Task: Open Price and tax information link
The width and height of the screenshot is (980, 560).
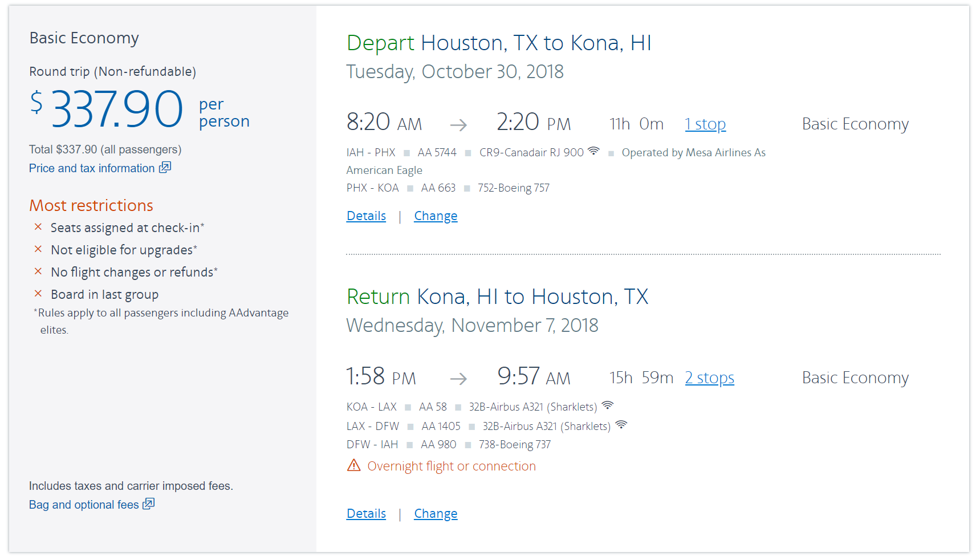Action: pyautogui.click(x=92, y=168)
